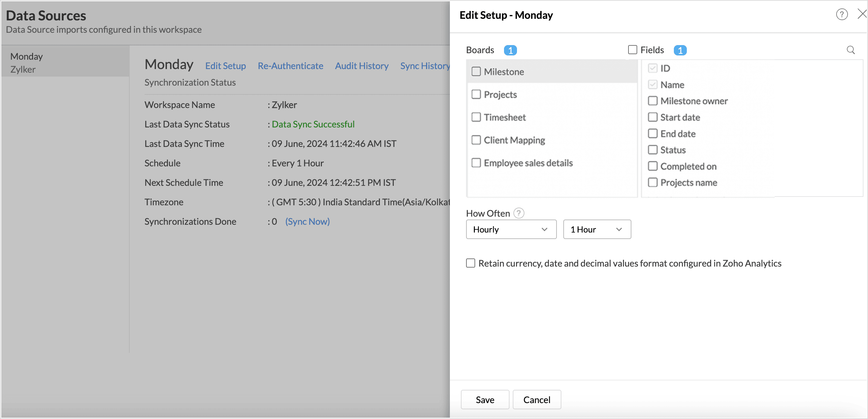
Task: Open the Sync History link
Action: click(425, 66)
